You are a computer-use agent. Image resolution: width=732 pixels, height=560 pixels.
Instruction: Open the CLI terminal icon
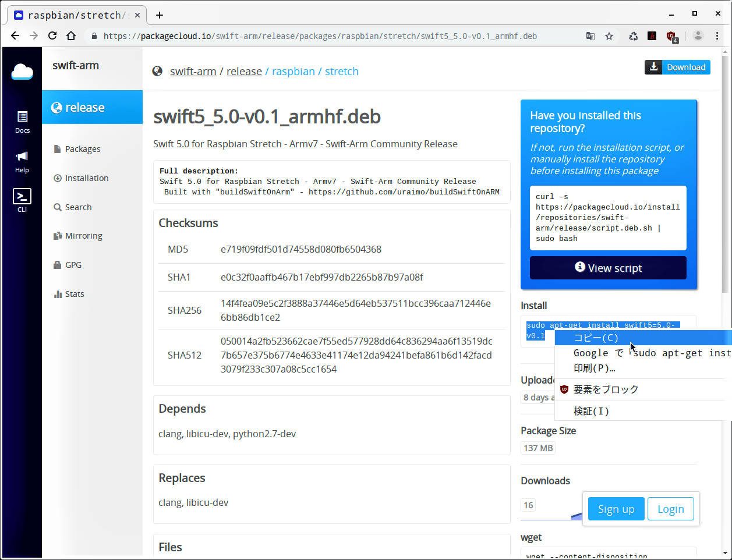pyautogui.click(x=22, y=200)
